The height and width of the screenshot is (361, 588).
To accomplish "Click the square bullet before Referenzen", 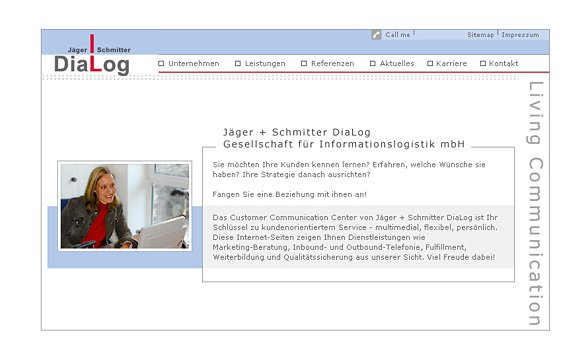I will click(304, 63).
